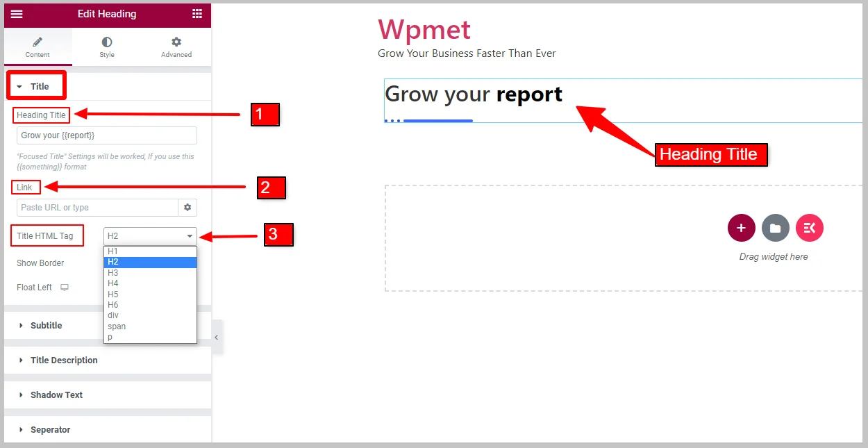The width and height of the screenshot is (868, 448).
Task: Open the template library folder icon
Action: click(775, 228)
